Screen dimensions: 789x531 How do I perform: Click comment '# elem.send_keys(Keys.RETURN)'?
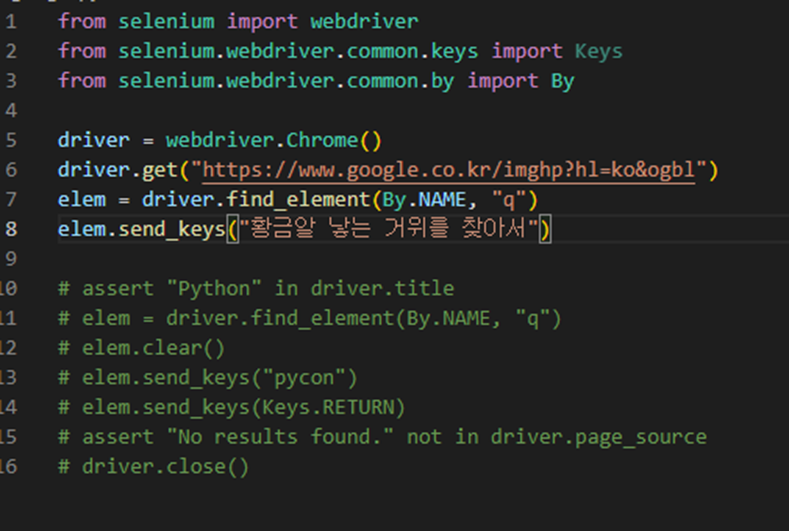tap(231, 408)
